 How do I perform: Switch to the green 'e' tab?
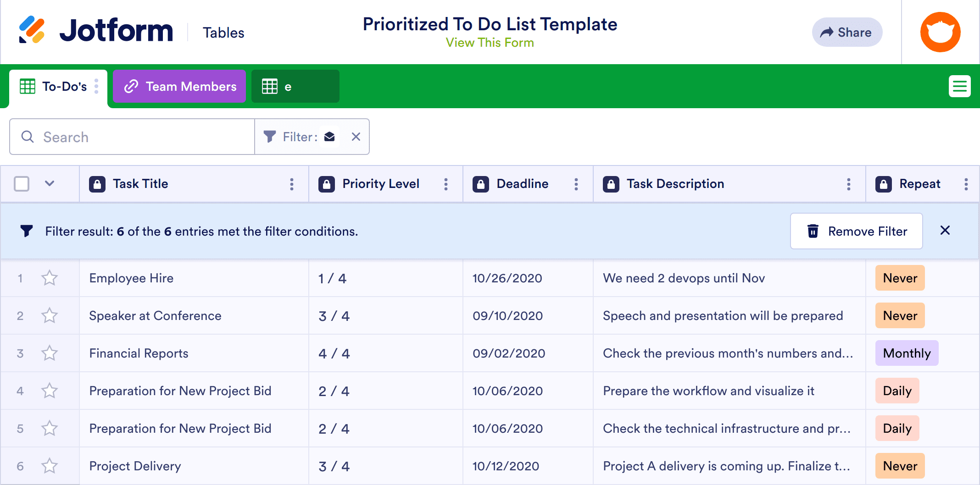[x=295, y=86]
